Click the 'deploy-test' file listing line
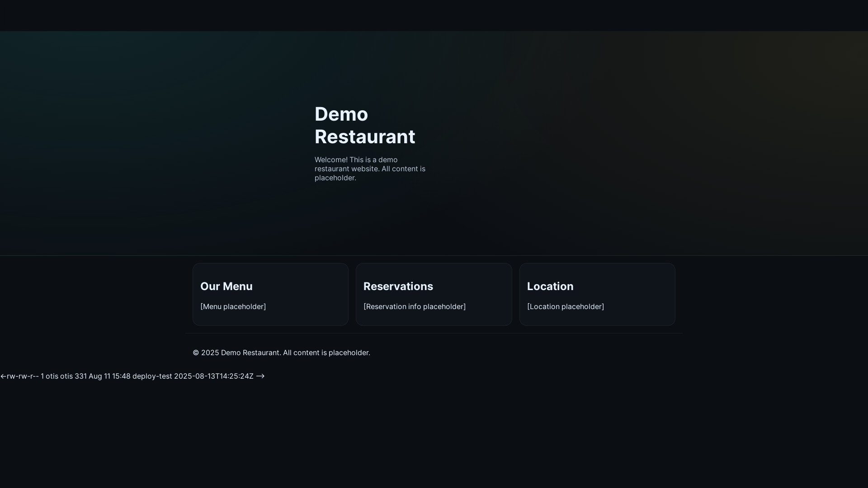 [x=132, y=376]
